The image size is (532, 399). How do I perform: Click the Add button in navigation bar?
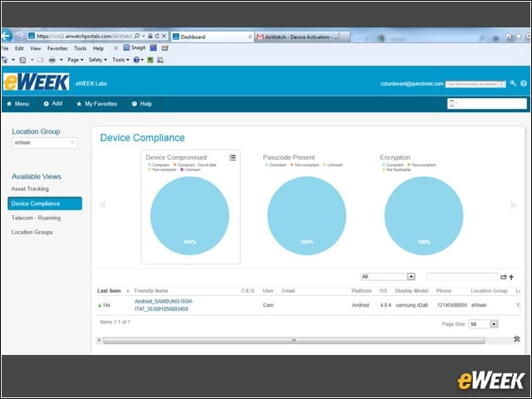point(53,103)
